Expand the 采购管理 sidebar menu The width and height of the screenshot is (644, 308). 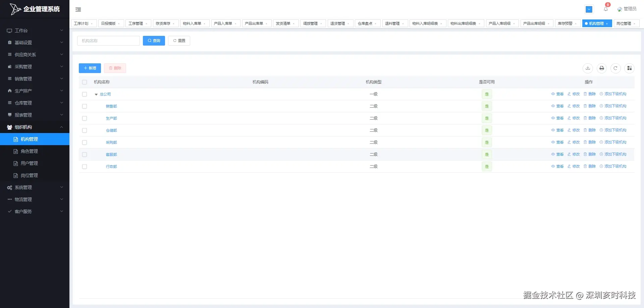click(35, 67)
